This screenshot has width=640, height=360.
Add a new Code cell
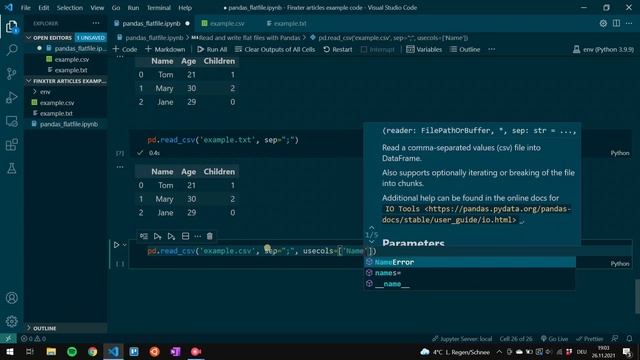(125, 49)
